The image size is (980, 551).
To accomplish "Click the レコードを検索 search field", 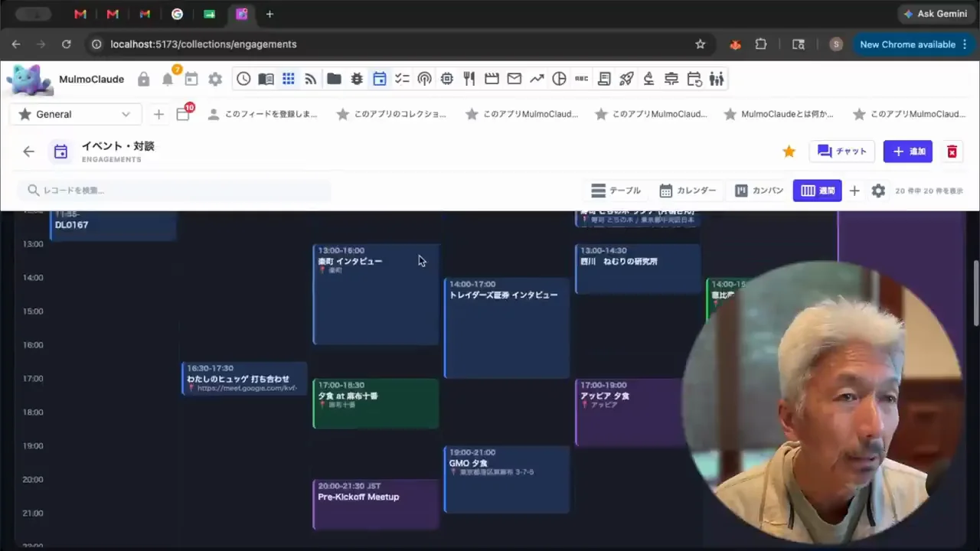I will pyautogui.click(x=175, y=191).
